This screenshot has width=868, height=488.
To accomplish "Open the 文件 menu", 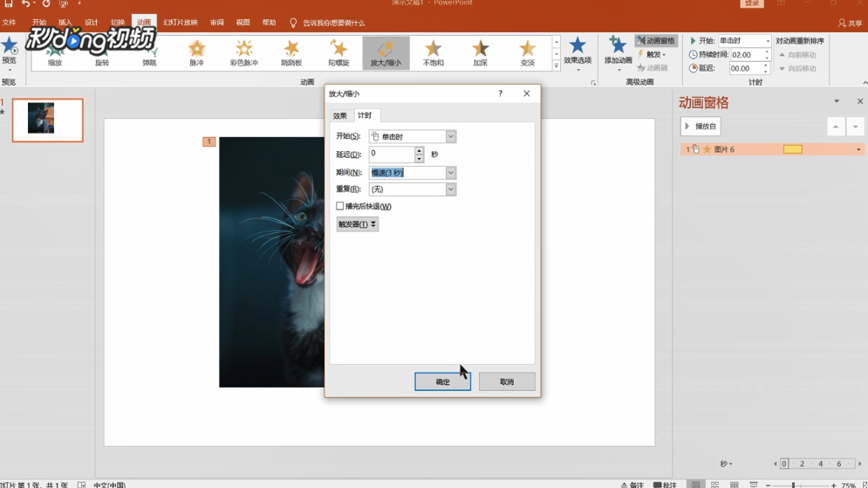I will pyautogui.click(x=9, y=23).
